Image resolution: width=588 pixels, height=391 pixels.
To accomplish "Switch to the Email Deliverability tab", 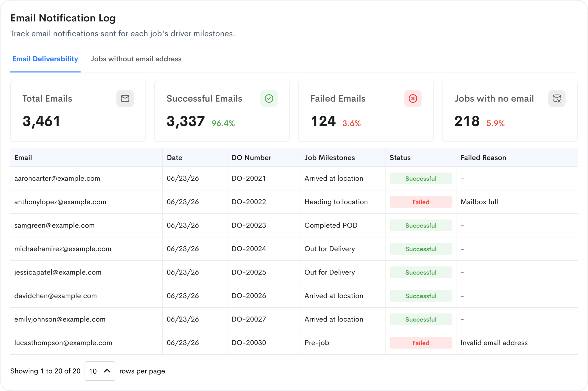I will pyautogui.click(x=45, y=59).
